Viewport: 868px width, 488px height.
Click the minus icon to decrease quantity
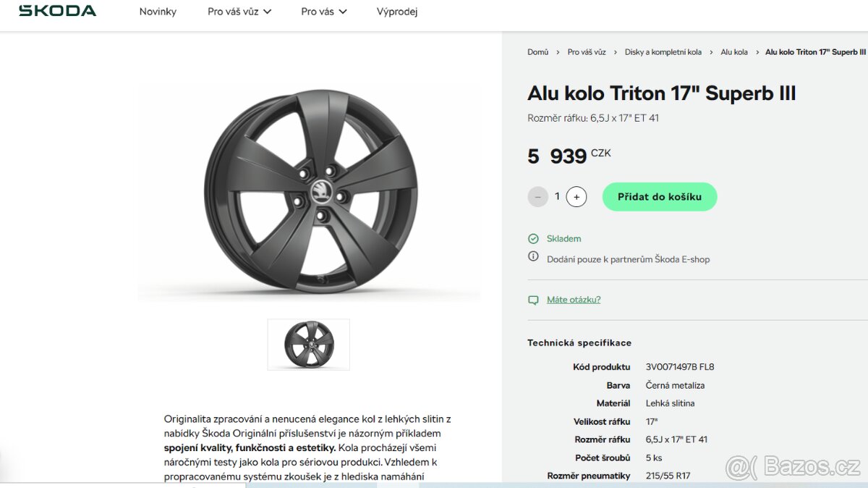(x=537, y=196)
